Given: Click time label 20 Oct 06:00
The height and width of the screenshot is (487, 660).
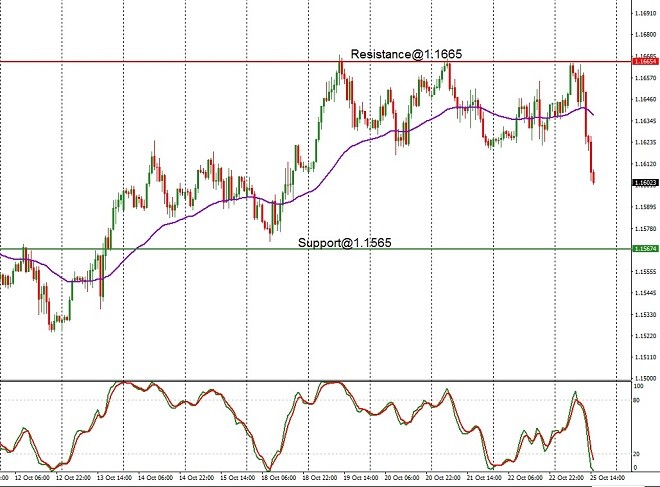Looking at the screenshot, I should coord(402,478).
